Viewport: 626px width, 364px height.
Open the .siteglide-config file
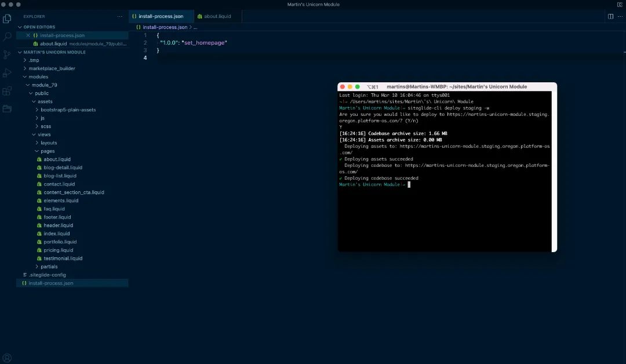click(48, 275)
